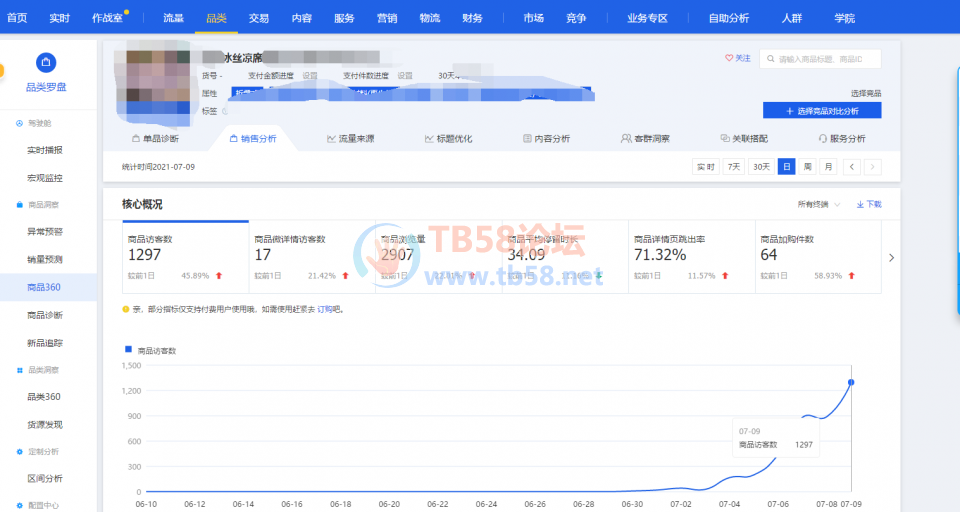Switch to the 流量来源 tab
960x512 pixels.
(351, 138)
